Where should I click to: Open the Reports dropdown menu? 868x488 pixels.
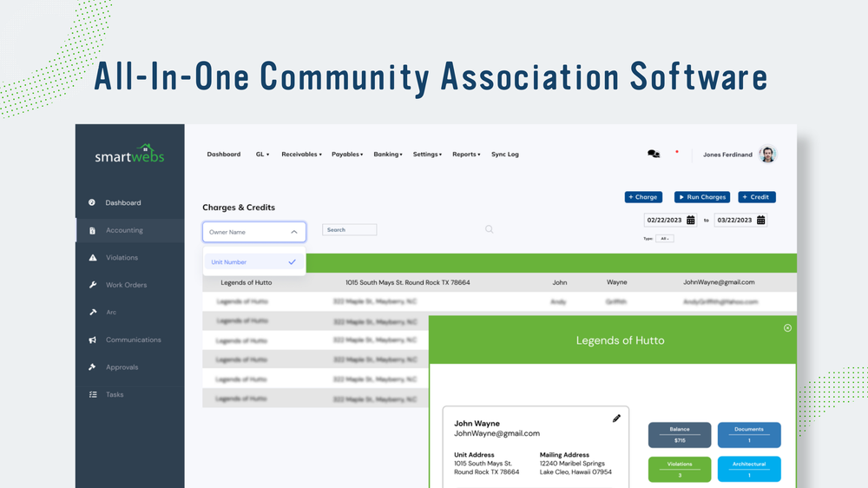466,155
